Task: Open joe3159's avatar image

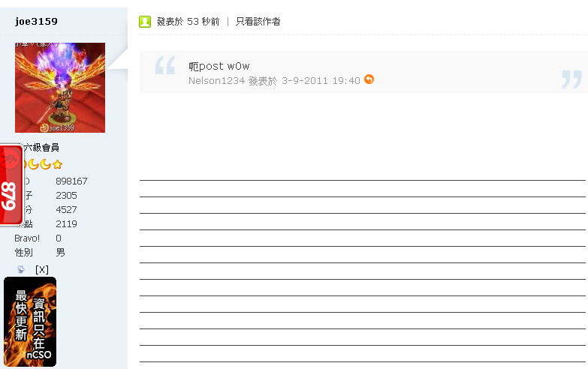Action: coord(60,88)
